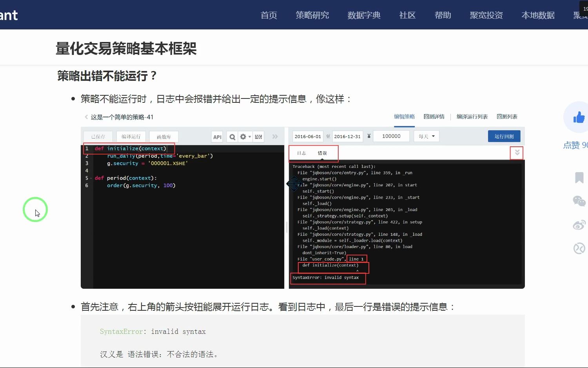Share via the Weibo icon

[579, 225]
